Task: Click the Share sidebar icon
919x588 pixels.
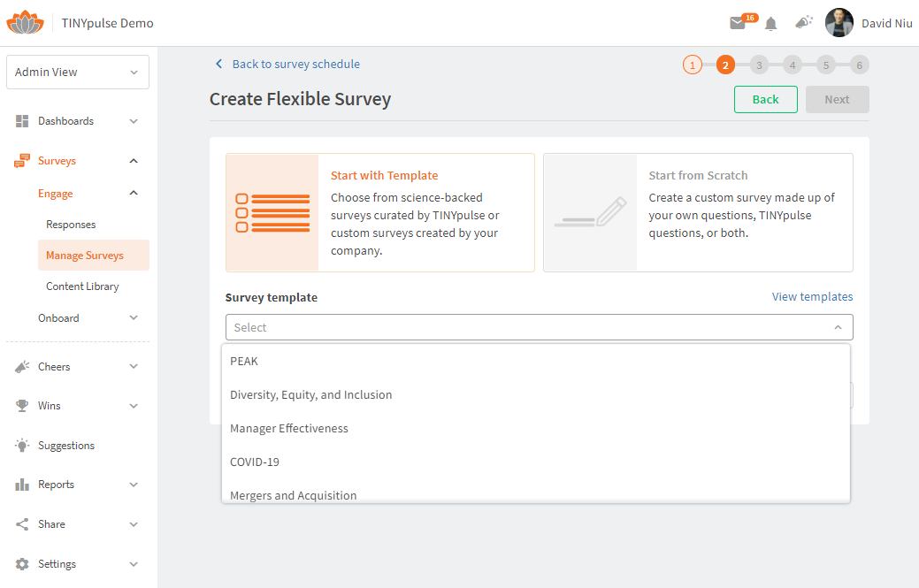Action: pos(22,523)
